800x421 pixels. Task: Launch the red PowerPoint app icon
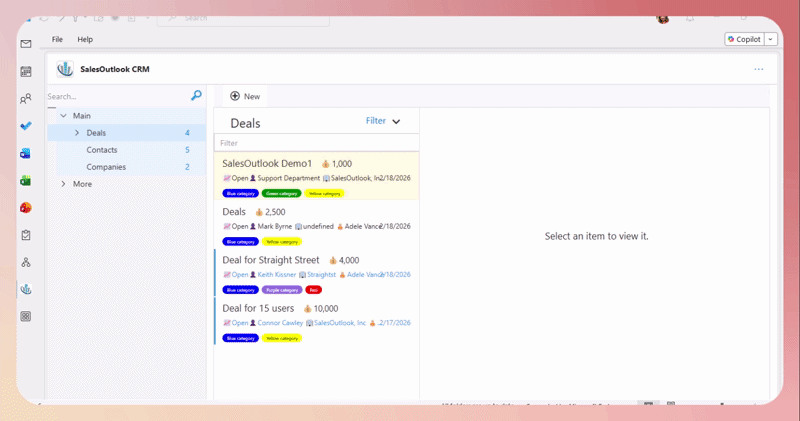26,208
